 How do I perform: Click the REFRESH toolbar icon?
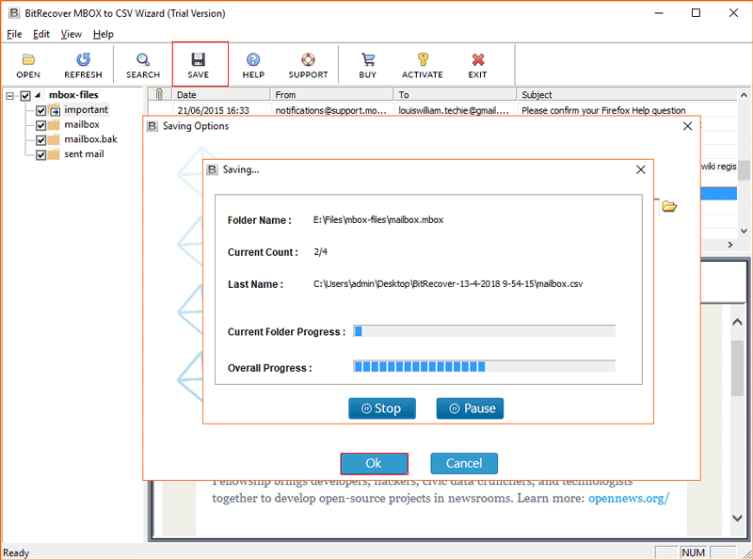point(83,65)
